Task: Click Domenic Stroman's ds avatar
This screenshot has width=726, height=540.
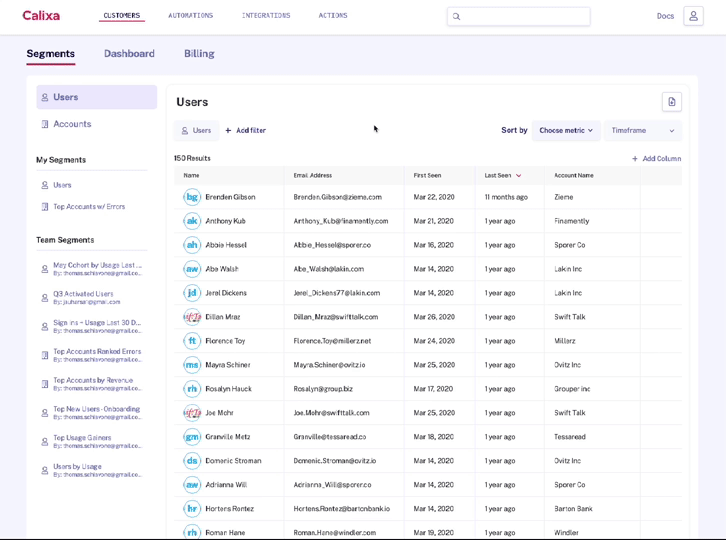Action: pos(192,461)
